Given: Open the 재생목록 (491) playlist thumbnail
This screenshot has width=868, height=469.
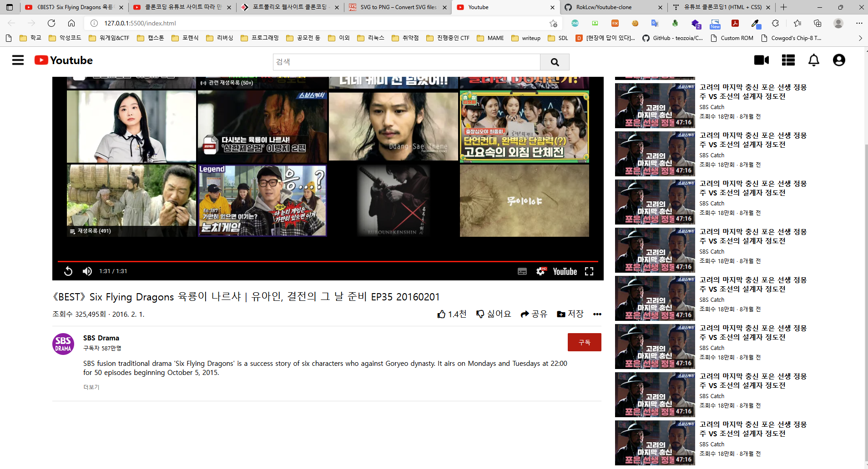Looking at the screenshot, I should point(131,200).
